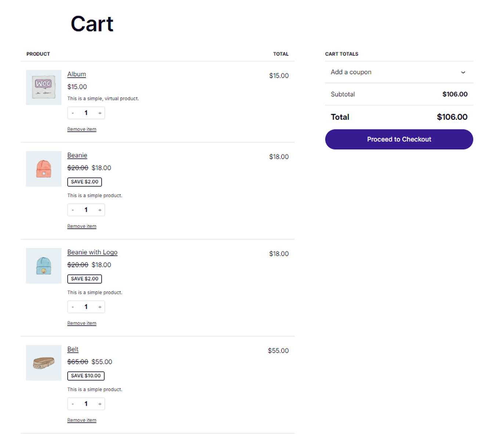Decrease Belt quantity with minus button
The image size is (504, 440).
coord(73,404)
